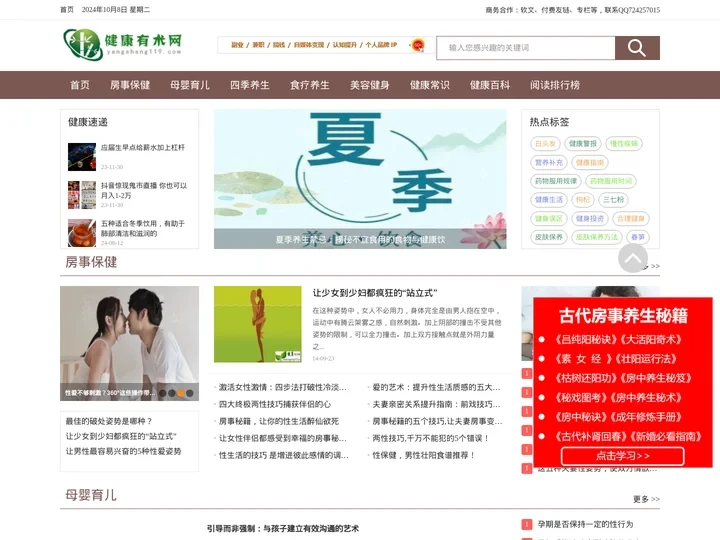This screenshot has height=540, width=720.
Task: Open link 爱的艺术：提升性生活质感
Action: click(x=436, y=388)
